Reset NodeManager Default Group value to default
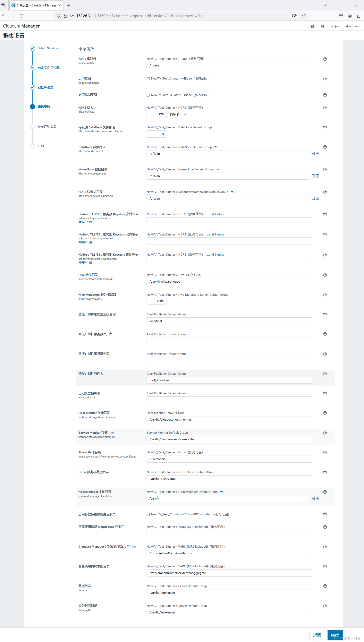 click(x=222, y=492)
